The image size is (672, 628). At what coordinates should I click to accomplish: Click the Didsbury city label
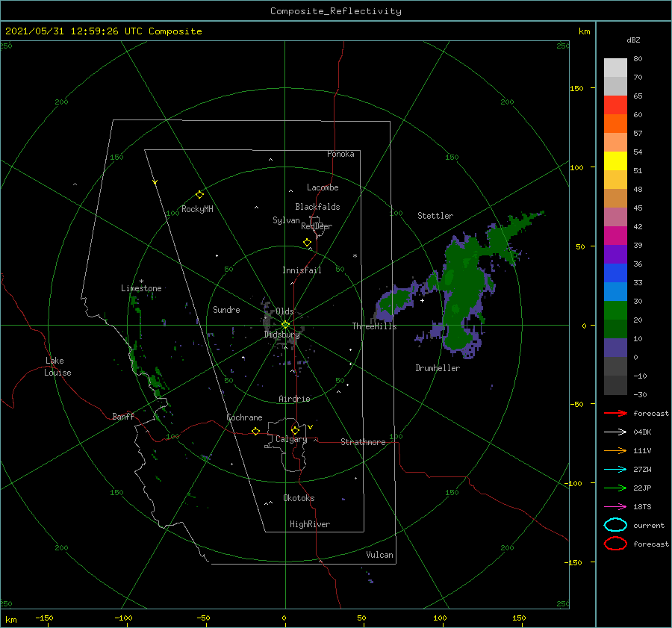point(281,335)
